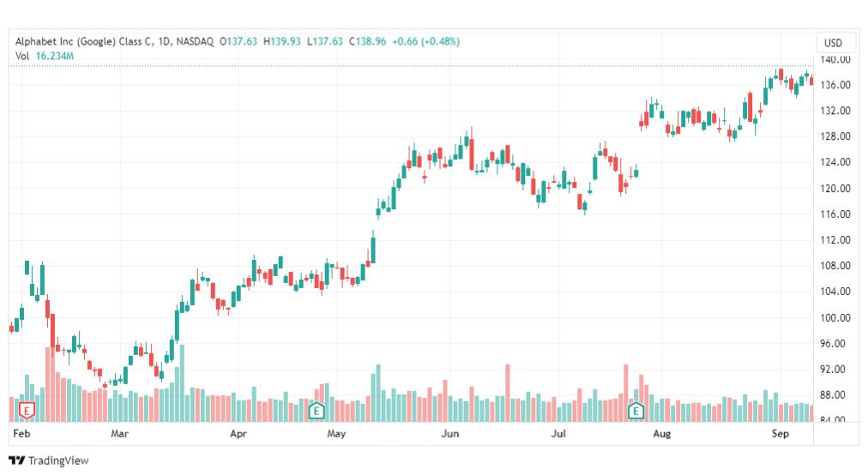The image size is (868, 476).
Task: Click the Jun label on time axis
Action: [x=450, y=433]
